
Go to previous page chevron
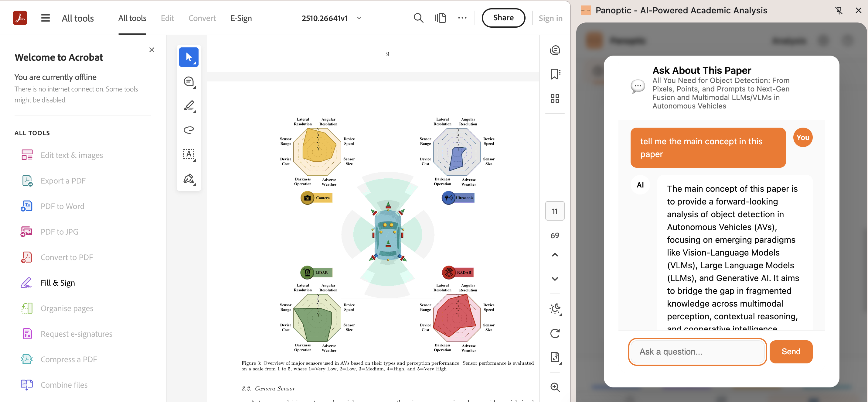[x=555, y=255]
